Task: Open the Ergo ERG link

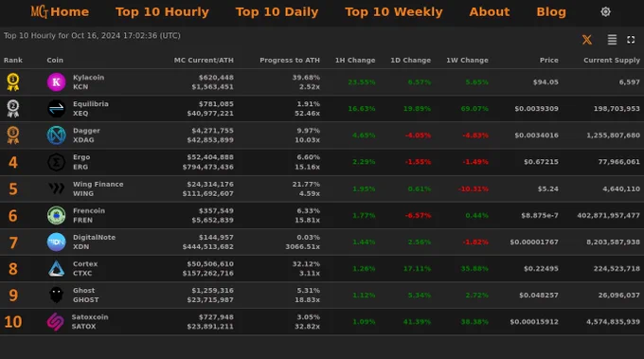Action: (x=81, y=162)
